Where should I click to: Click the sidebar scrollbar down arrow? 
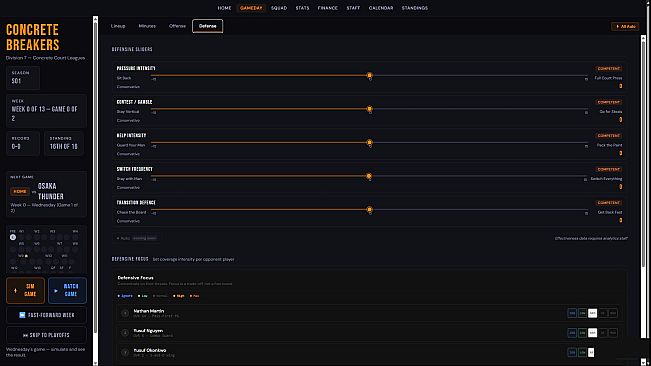click(95, 363)
